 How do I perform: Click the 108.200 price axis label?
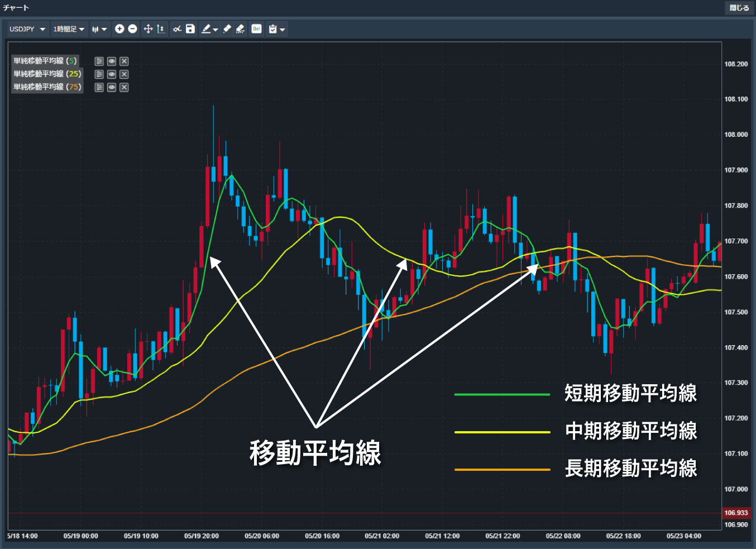736,64
